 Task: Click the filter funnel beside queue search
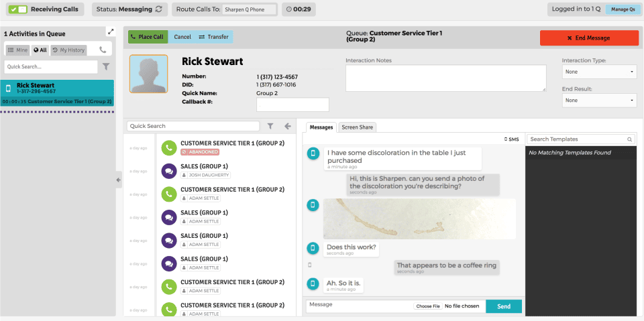pyautogui.click(x=105, y=66)
